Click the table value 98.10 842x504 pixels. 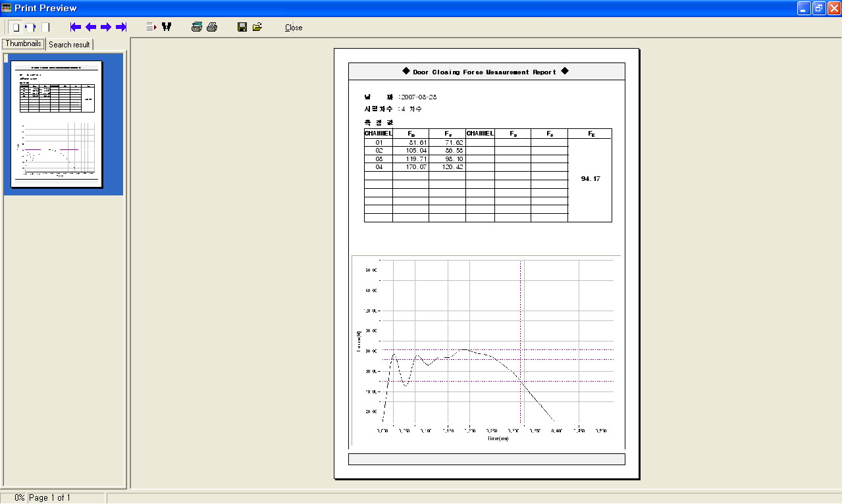pyautogui.click(x=454, y=159)
